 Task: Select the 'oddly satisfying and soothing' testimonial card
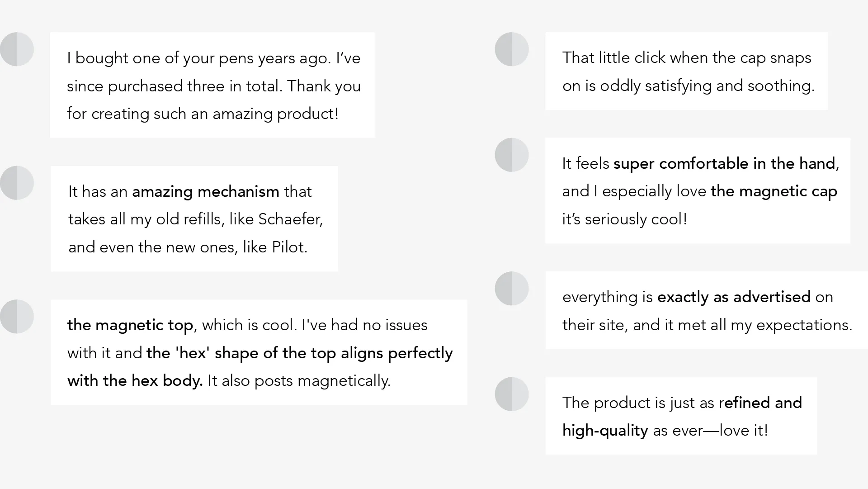(x=686, y=71)
